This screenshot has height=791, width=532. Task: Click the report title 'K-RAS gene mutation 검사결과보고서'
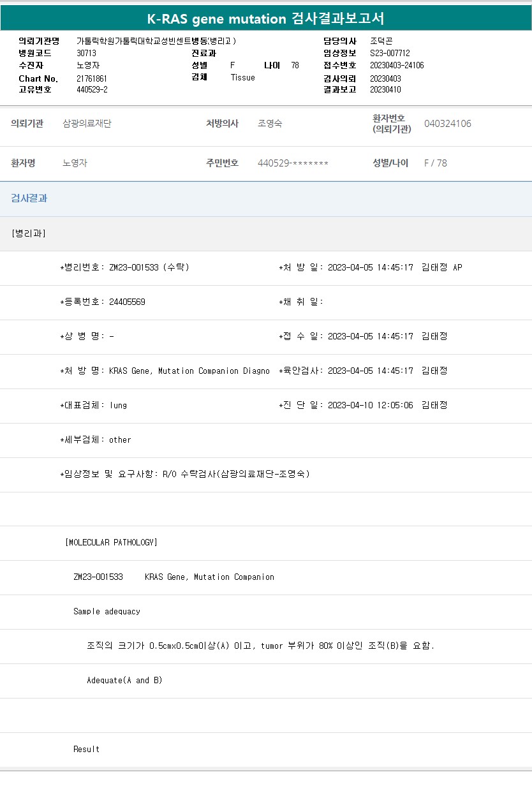(265, 18)
